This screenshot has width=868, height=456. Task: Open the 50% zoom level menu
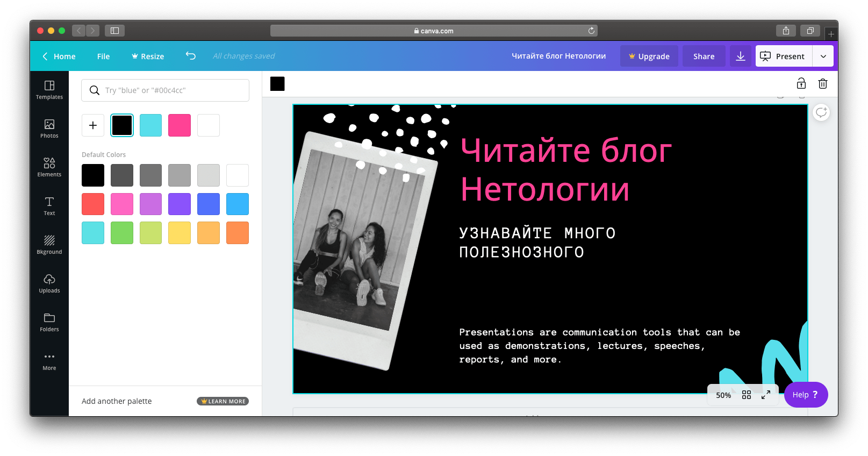pos(723,395)
